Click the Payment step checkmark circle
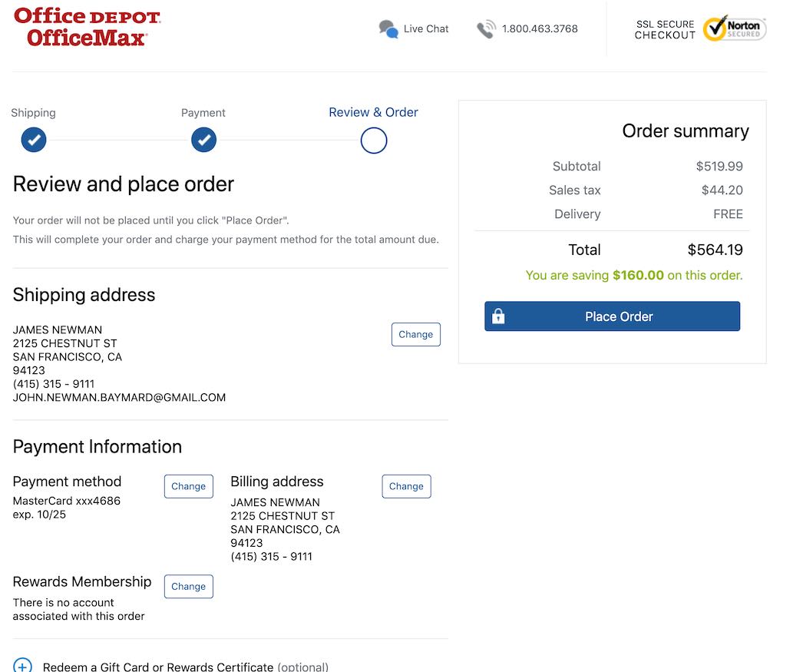 click(x=203, y=141)
